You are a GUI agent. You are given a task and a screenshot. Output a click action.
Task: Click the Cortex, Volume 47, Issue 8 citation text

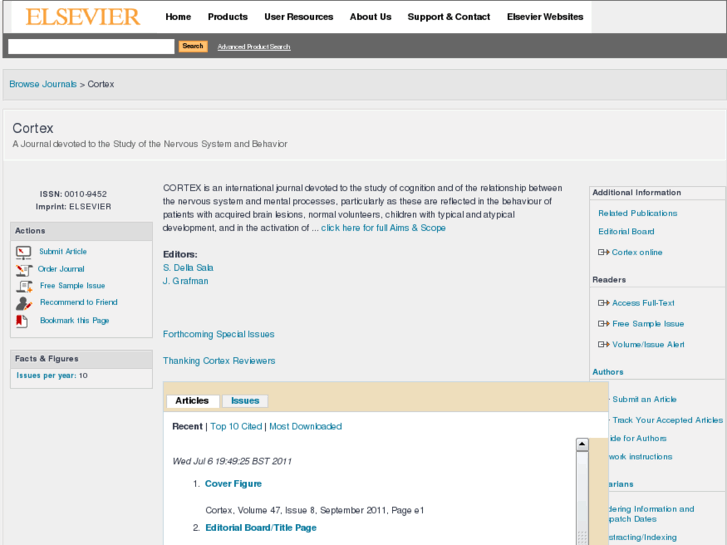(314, 511)
